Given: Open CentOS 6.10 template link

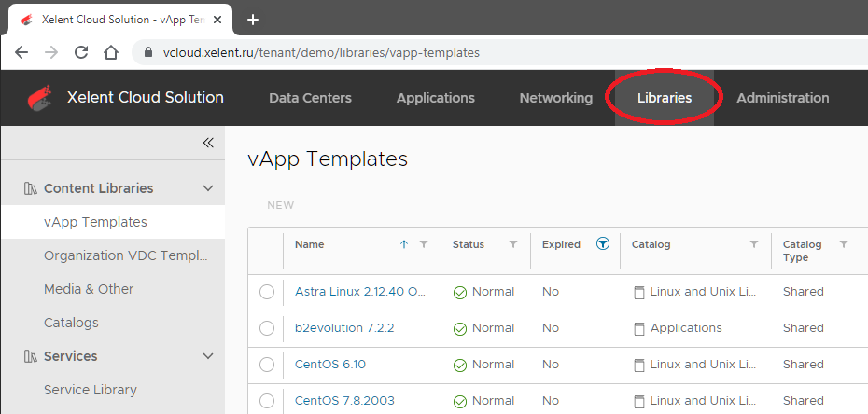Looking at the screenshot, I should [329, 365].
